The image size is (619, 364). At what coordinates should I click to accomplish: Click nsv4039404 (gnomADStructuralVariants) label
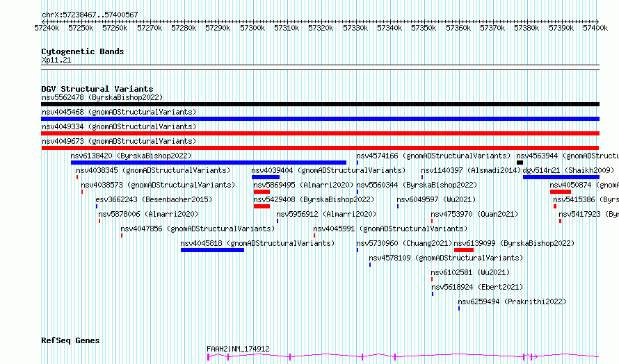328,170
